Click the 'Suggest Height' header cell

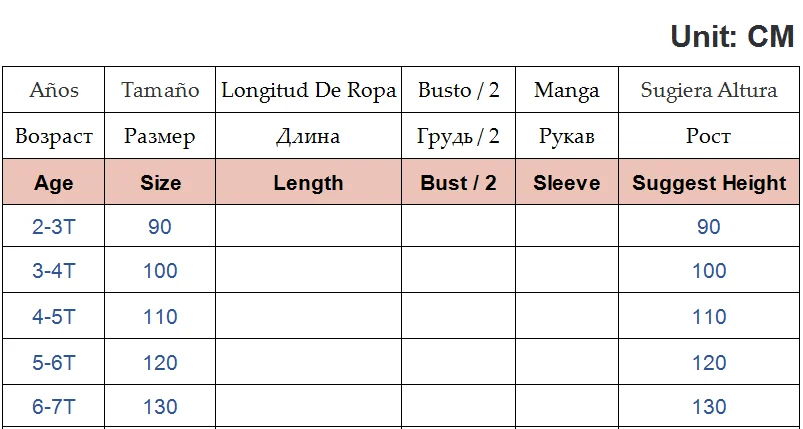coord(709,183)
